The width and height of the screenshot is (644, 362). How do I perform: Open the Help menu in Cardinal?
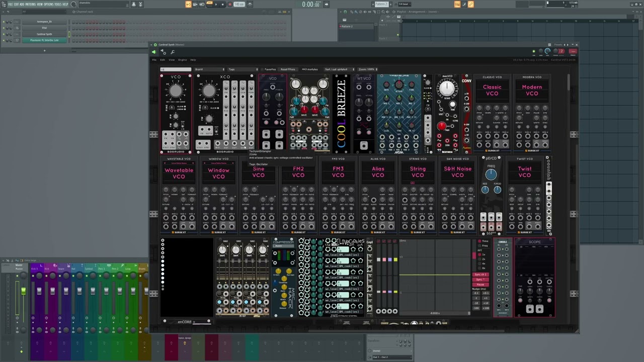point(193,60)
